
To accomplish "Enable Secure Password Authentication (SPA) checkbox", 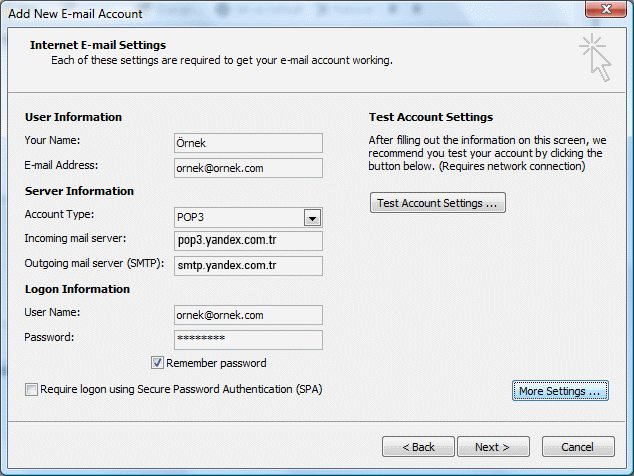I will click(x=31, y=389).
